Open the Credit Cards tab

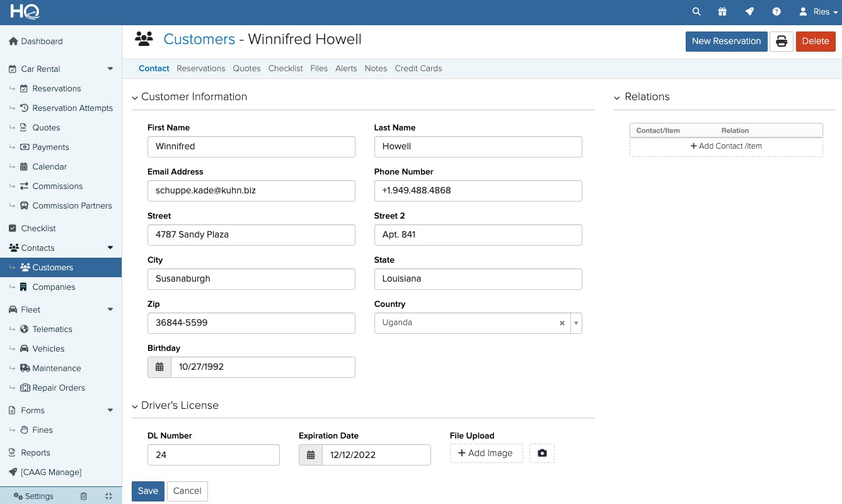[418, 68]
